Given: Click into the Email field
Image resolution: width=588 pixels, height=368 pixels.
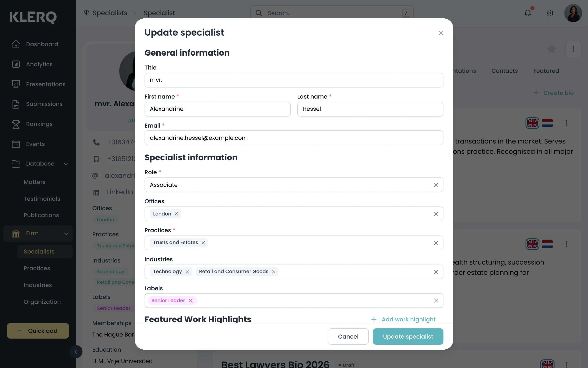Looking at the screenshot, I should pyautogui.click(x=294, y=138).
